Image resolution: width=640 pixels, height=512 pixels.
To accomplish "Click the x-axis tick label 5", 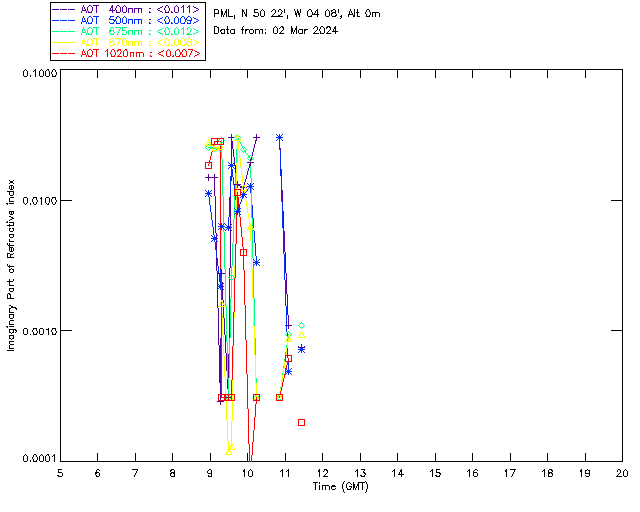I will click(x=60, y=473).
